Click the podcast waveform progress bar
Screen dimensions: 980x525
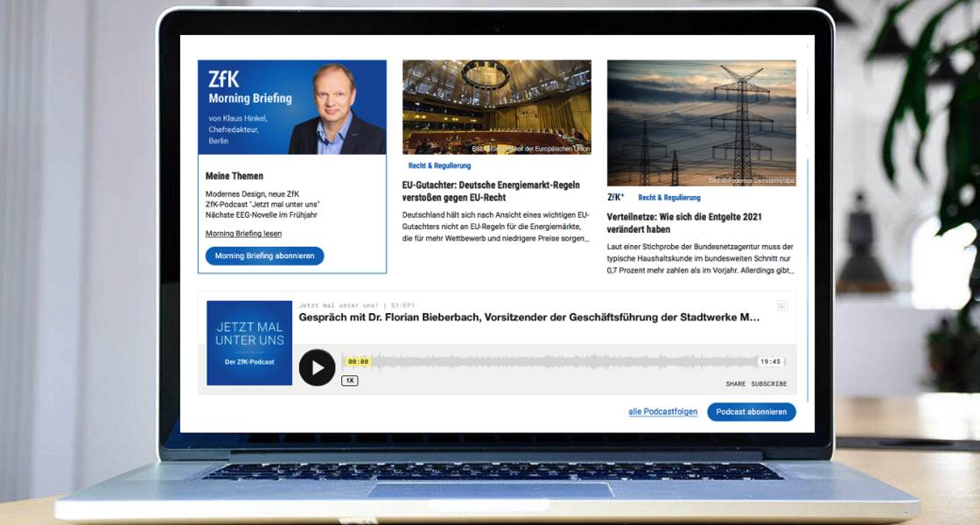tap(563, 361)
